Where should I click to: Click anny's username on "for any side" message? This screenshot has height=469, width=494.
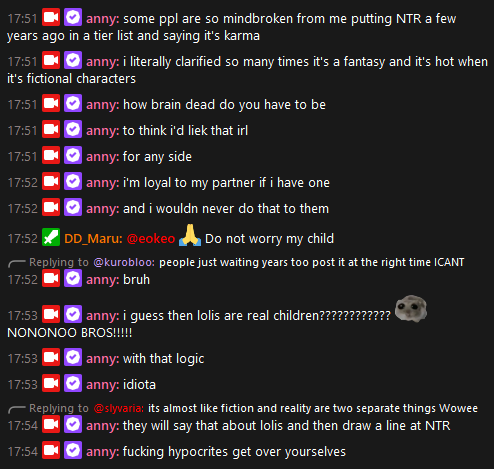103,157
